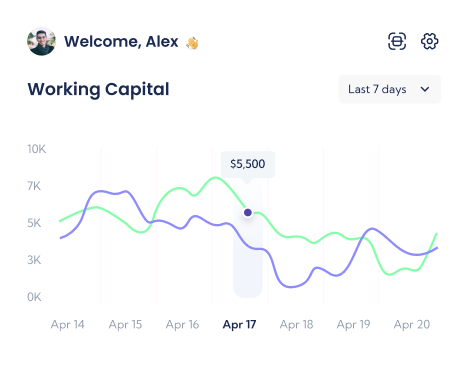Click the $5,500 tooltip bubble
The width and height of the screenshot is (469, 389).
(x=248, y=164)
